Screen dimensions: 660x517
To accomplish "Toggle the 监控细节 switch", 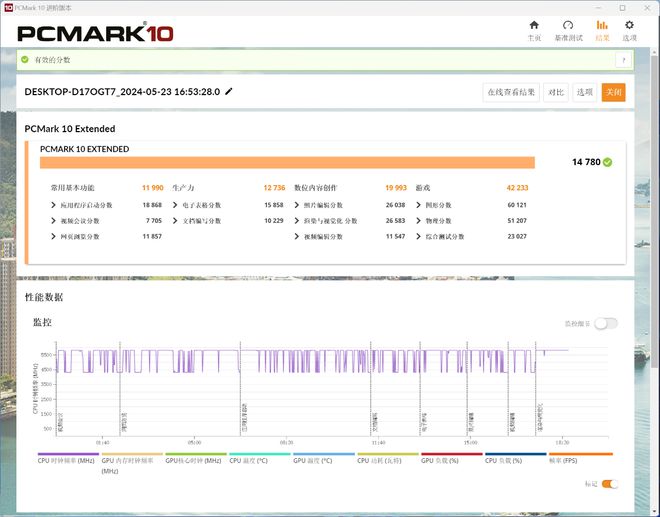I will 606,323.
